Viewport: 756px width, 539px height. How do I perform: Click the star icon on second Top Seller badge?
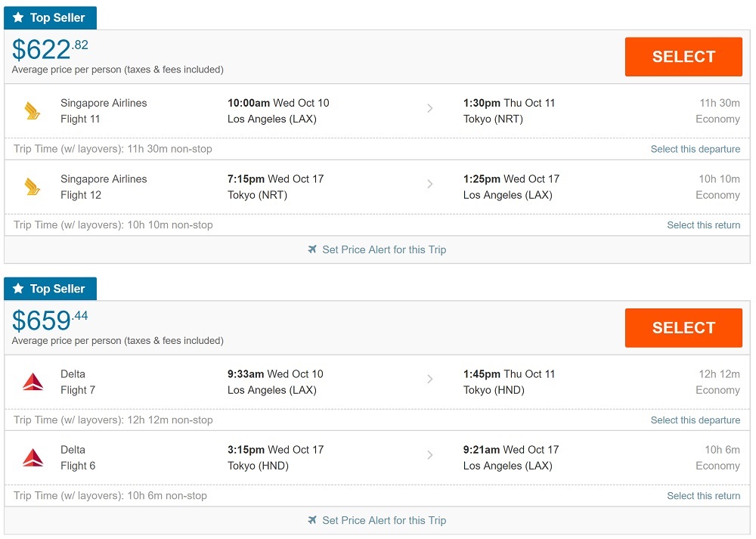(18, 289)
